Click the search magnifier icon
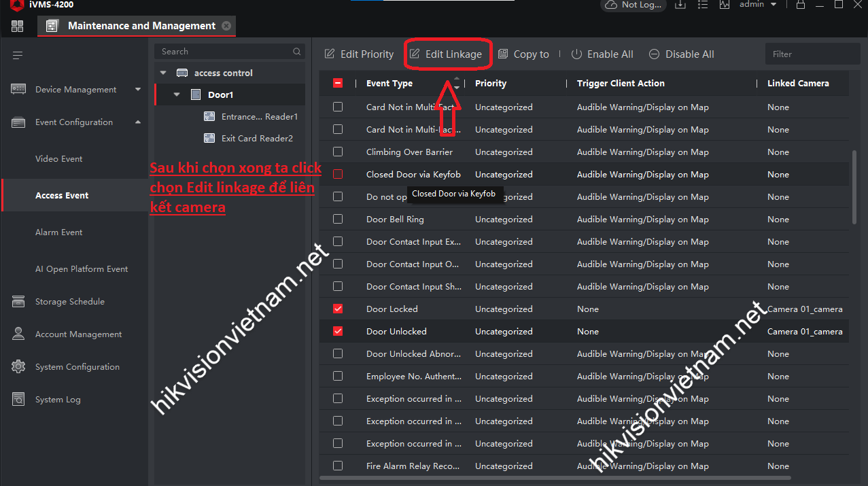Screen dimensions: 868x486 click(x=297, y=52)
